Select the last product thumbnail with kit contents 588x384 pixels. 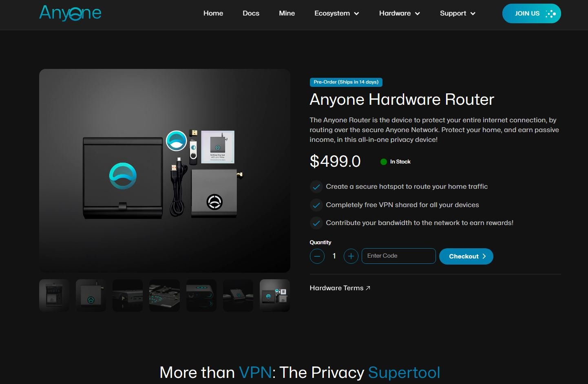click(x=275, y=296)
